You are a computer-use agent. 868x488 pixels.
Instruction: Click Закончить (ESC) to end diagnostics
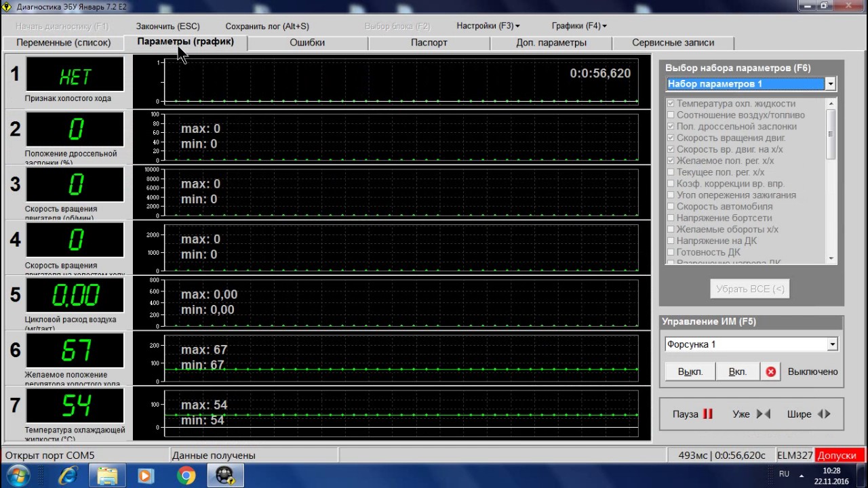point(168,26)
